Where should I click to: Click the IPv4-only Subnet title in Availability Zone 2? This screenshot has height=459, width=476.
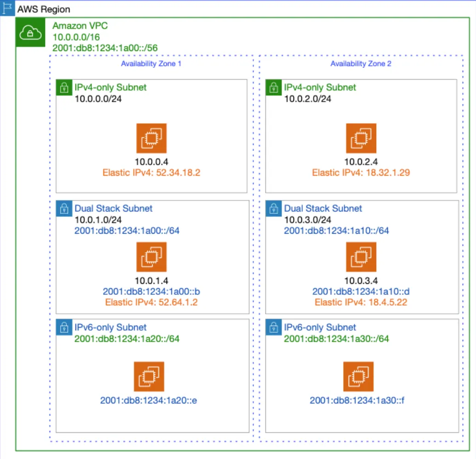[320, 87]
